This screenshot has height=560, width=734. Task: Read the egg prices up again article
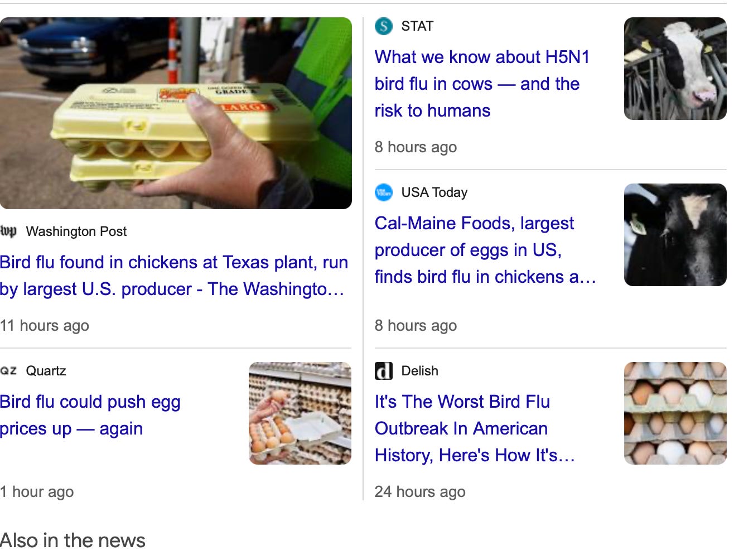click(x=90, y=415)
